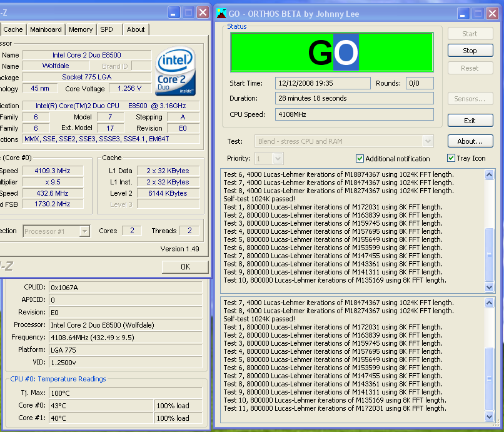Click the lower log line starting 'Test 11, 800000'
Image resolution: width=504 pixels, height=432 pixels.
pos(335,408)
